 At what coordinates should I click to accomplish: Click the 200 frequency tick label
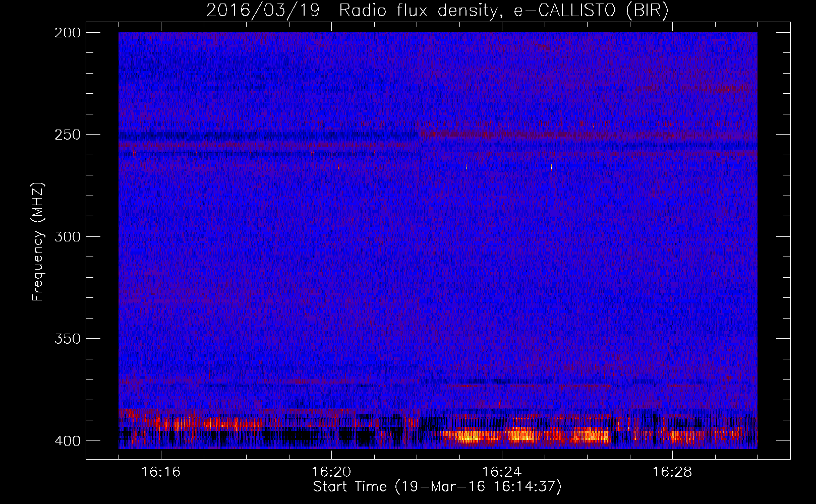68,33
